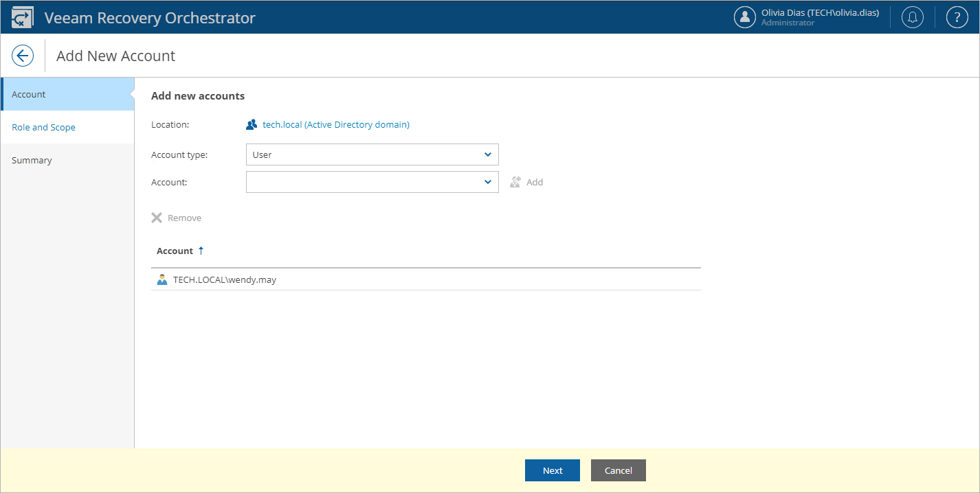Switch to the Summary tab
This screenshot has height=493, width=980.
tap(32, 160)
